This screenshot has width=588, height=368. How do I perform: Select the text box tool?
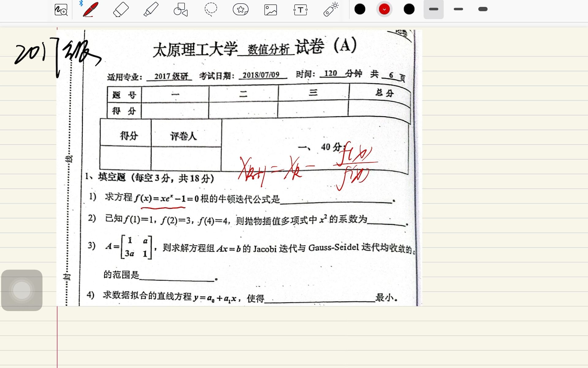coord(300,10)
